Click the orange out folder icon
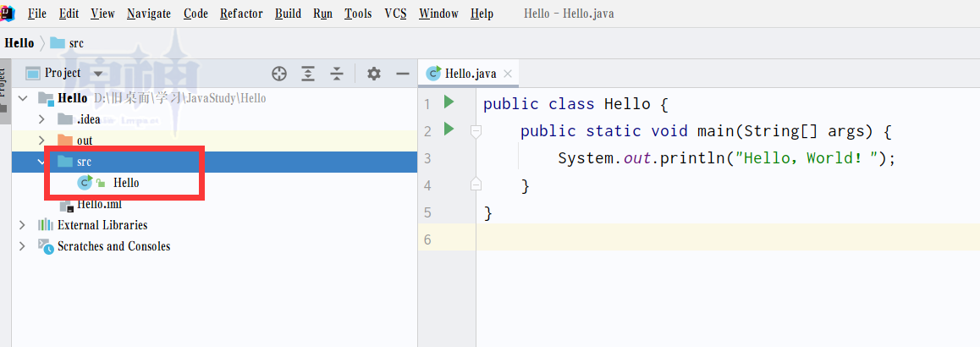Image resolution: width=980 pixels, height=347 pixels. [x=65, y=140]
